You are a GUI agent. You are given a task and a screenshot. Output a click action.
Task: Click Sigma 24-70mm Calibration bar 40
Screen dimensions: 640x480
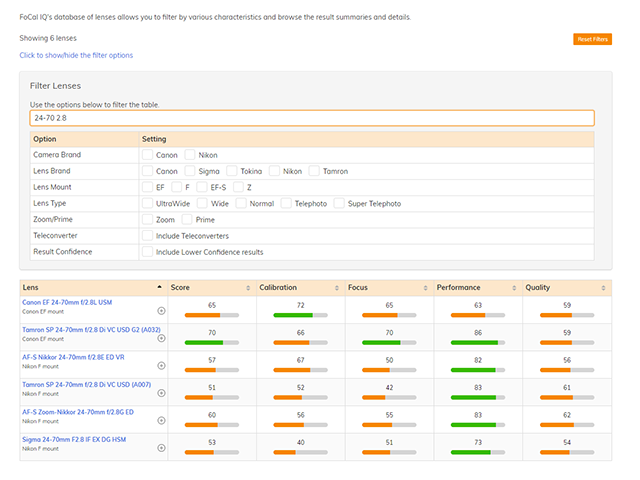(300, 452)
